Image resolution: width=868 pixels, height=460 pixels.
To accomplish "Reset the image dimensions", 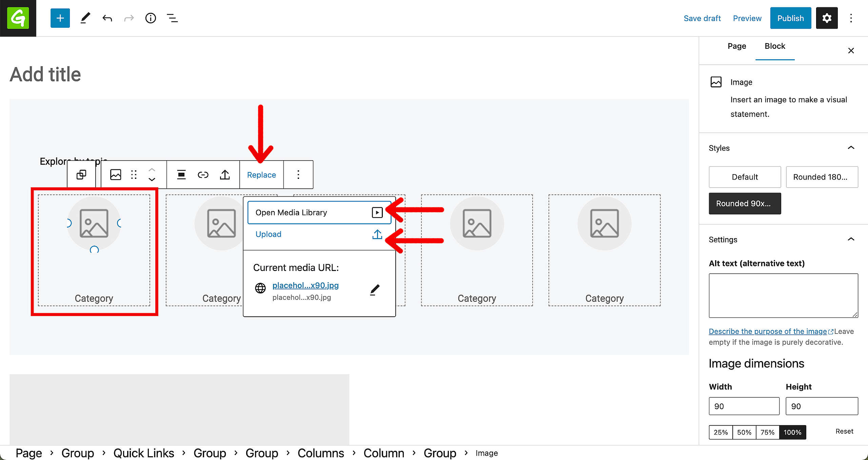I will pos(844,431).
